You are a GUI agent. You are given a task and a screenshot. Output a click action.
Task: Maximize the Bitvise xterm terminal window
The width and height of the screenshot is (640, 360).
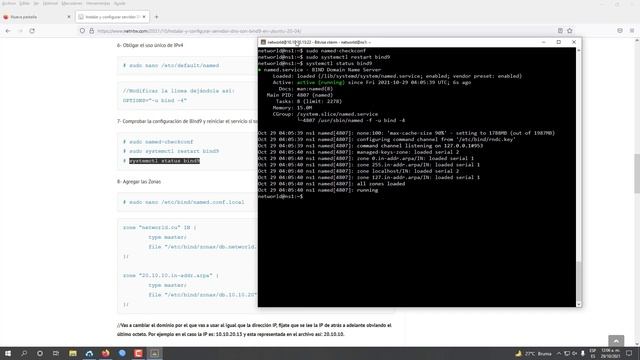(x=558, y=42)
